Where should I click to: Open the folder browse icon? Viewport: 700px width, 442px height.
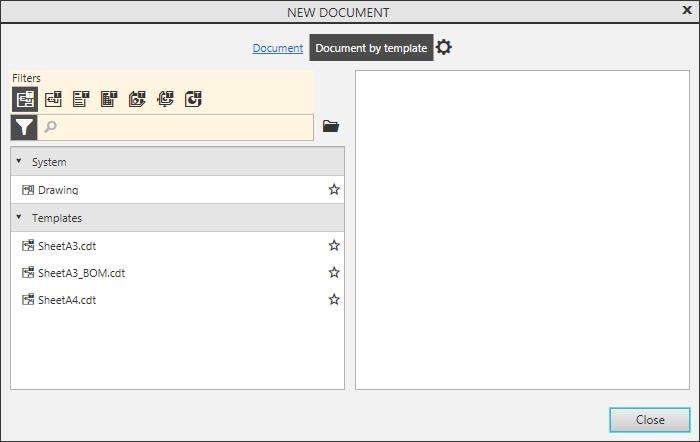click(x=331, y=127)
